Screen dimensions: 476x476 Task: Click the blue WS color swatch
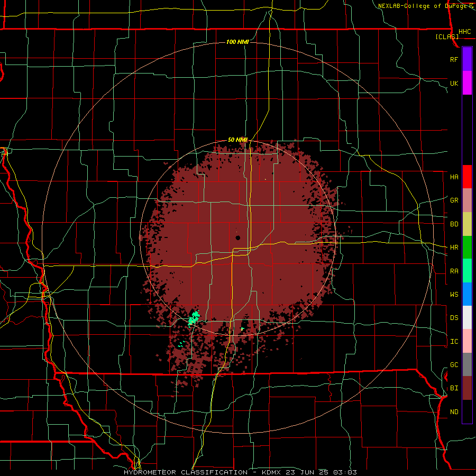pos(467,294)
